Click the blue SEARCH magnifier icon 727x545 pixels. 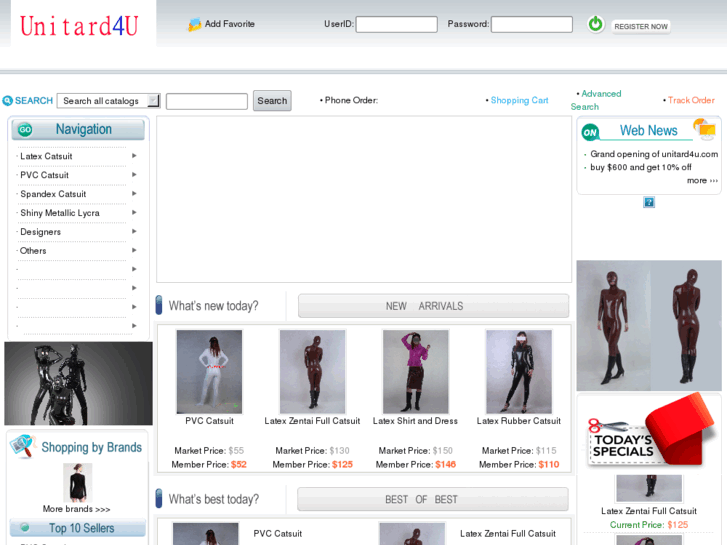coord(7,101)
